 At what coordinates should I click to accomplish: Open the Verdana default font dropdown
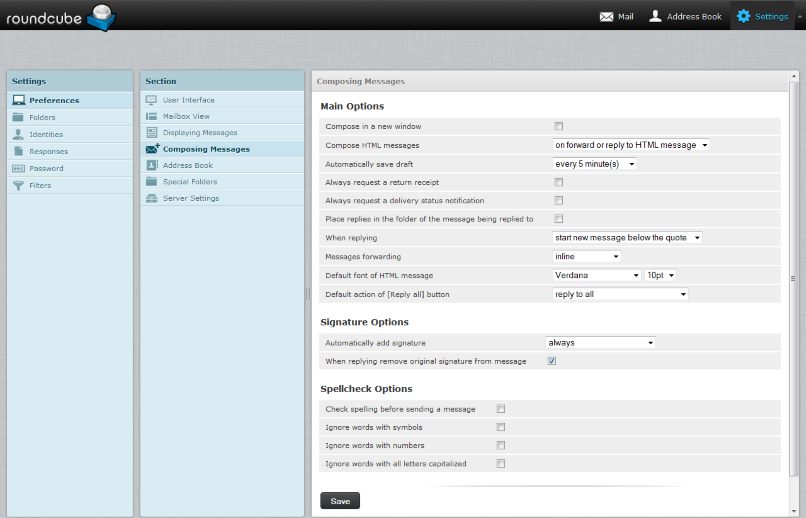596,275
